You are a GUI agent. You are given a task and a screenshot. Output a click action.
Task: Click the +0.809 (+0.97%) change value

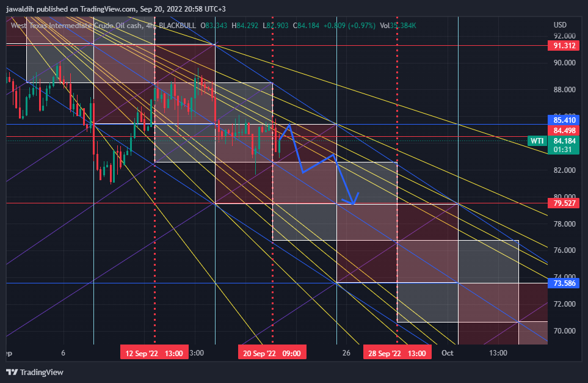349,26
